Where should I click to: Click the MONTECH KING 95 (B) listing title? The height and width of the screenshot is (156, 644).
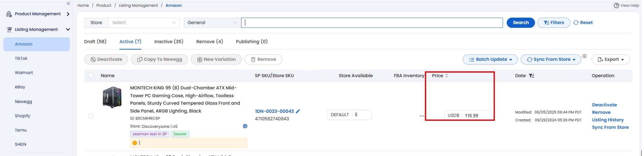tap(185, 99)
